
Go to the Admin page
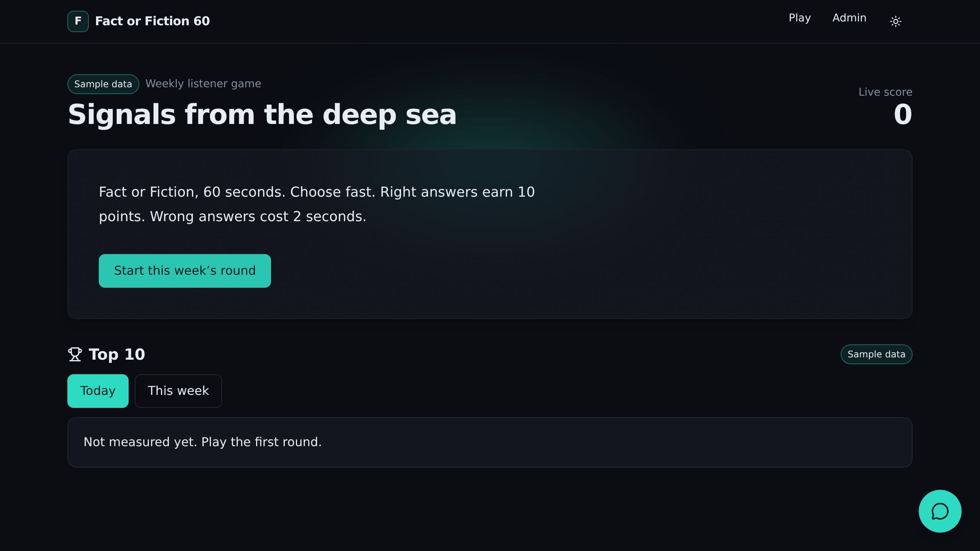[849, 18]
